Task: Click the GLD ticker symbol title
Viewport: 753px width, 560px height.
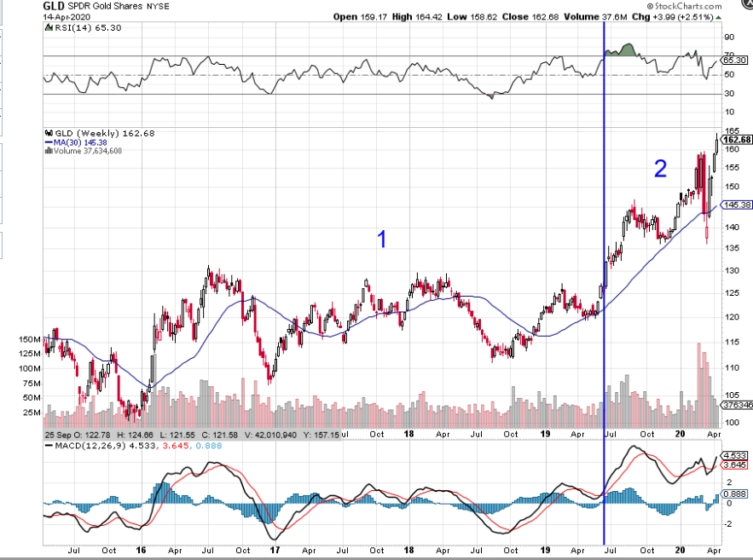Action: [x=54, y=6]
